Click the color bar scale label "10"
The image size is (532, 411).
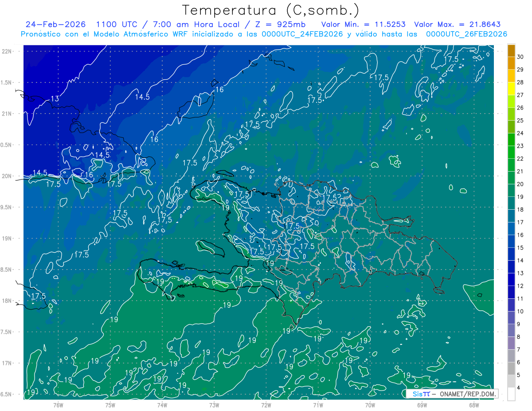(520, 312)
